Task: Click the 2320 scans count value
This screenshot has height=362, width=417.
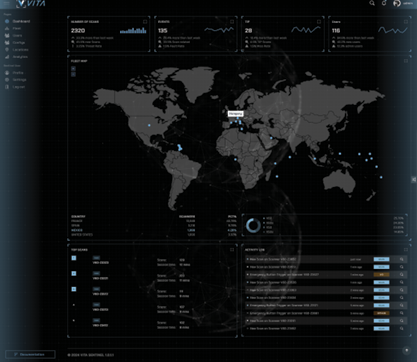Action: 78,31
